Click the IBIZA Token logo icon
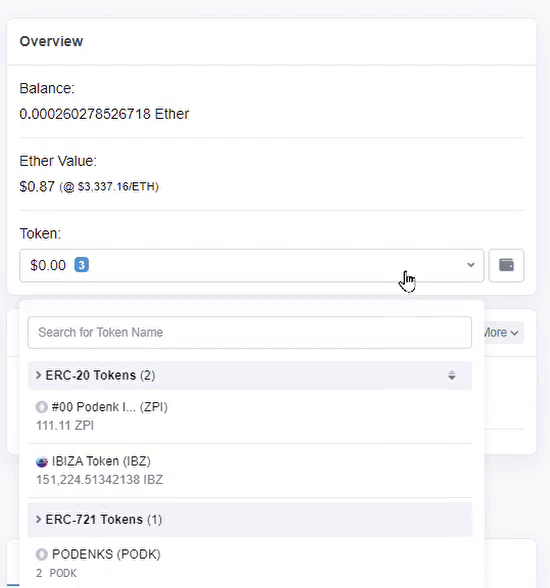Screen dimensions: 550x588 [42, 462]
